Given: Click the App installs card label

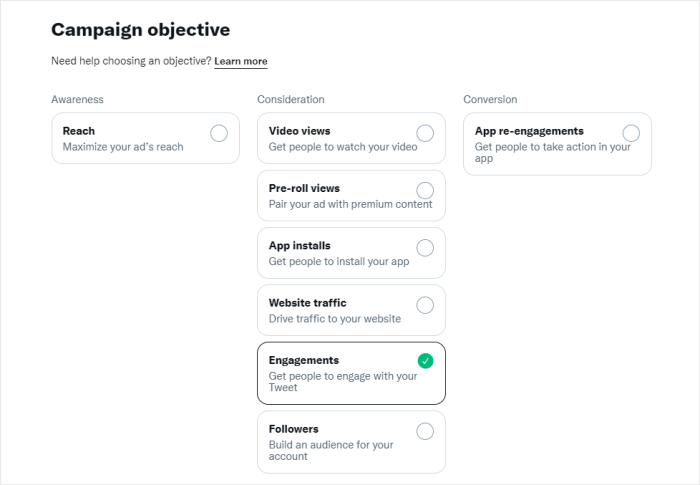Looking at the screenshot, I should click(x=299, y=245).
